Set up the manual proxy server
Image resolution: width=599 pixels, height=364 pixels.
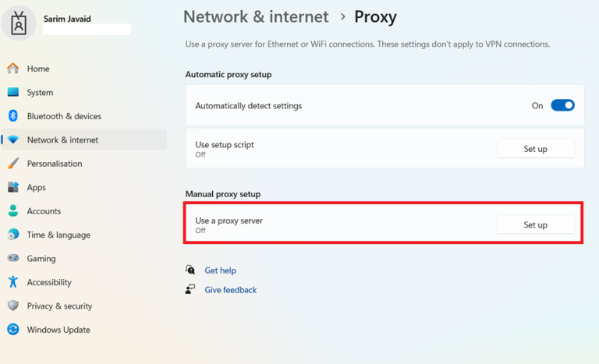536,225
